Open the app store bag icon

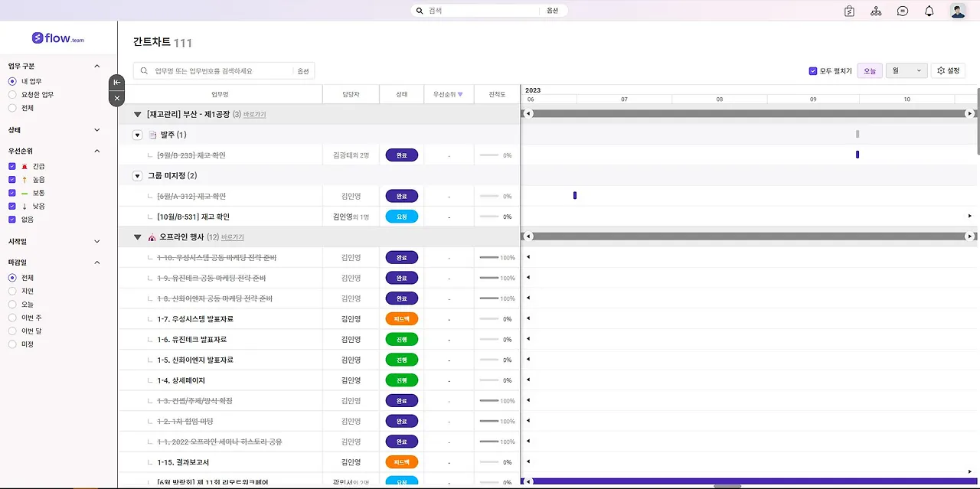[x=849, y=11]
